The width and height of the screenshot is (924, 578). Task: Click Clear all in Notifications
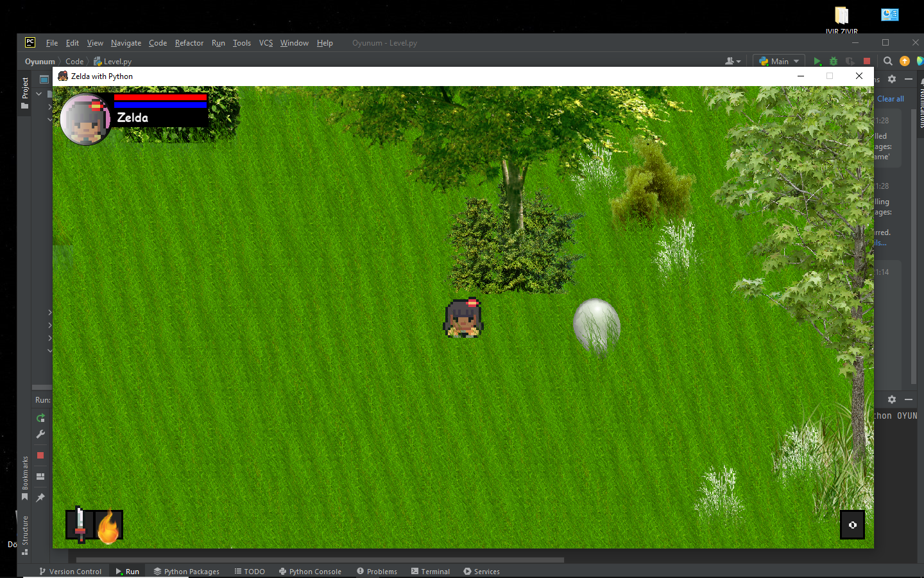click(x=891, y=99)
